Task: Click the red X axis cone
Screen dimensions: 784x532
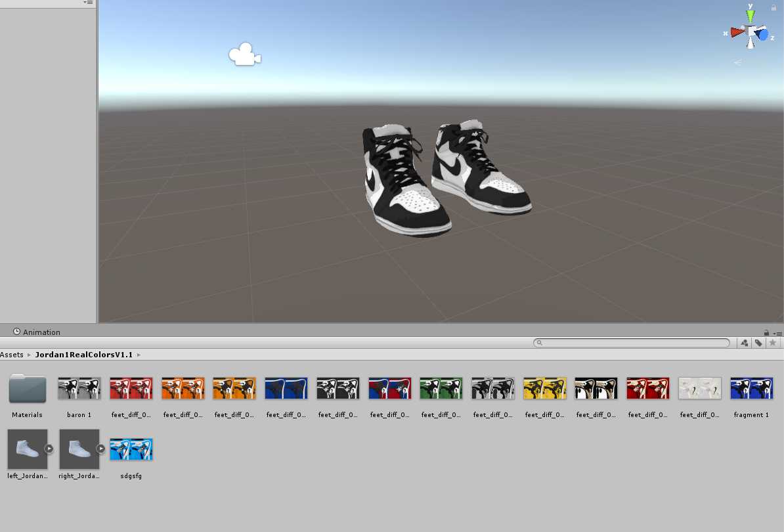Action: pyautogui.click(x=737, y=32)
